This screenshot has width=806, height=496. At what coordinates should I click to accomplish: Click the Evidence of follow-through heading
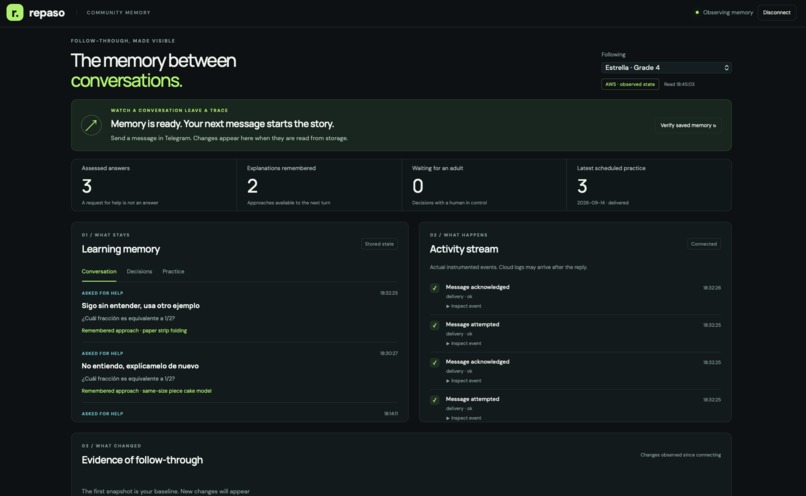[142, 460]
